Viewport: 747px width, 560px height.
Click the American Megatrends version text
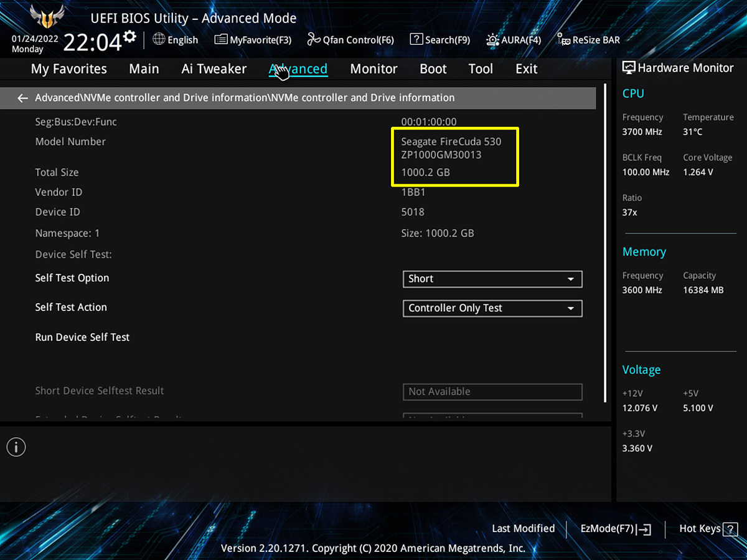(x=374, y=548)
